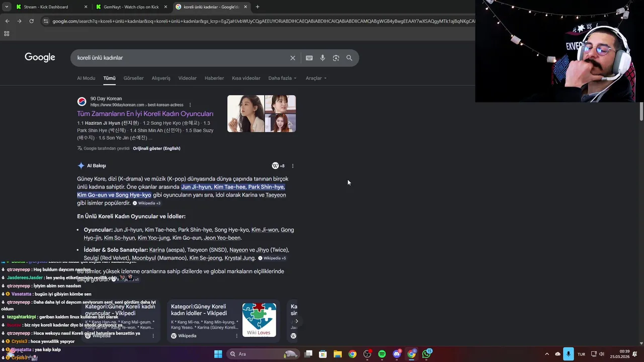Click the Wiki Loves puzzle thumbnail
The height and width of the screenshot is (362, 644).
pos(259,320)
